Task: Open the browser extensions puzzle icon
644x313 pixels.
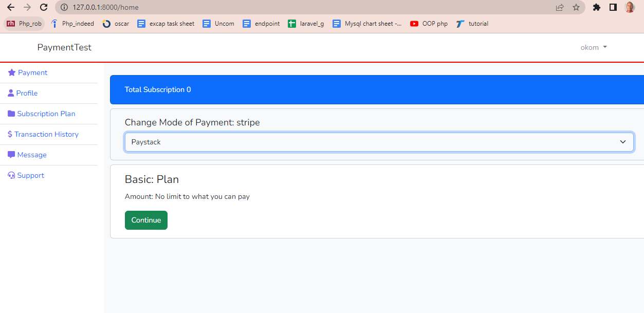Action: coord(597,8)
